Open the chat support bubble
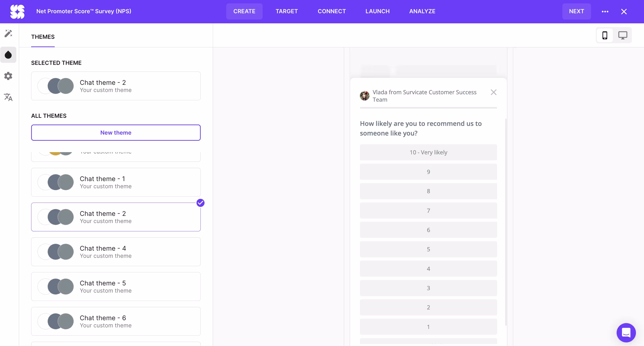Screen dimensions: 644x346 tap(626, 333)
